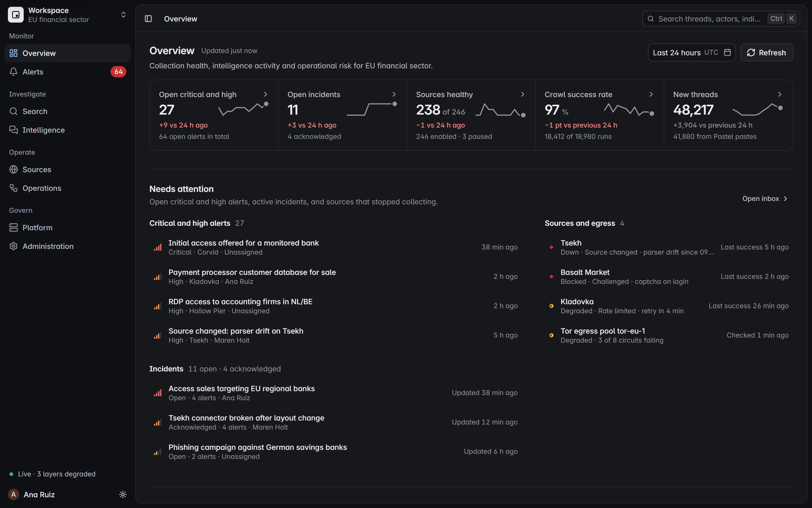Open the Intelligence section

pos(67,130)
